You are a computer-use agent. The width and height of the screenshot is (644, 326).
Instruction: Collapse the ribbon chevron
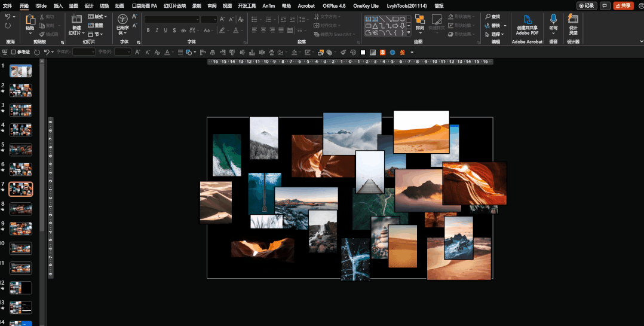coord(641,41)
